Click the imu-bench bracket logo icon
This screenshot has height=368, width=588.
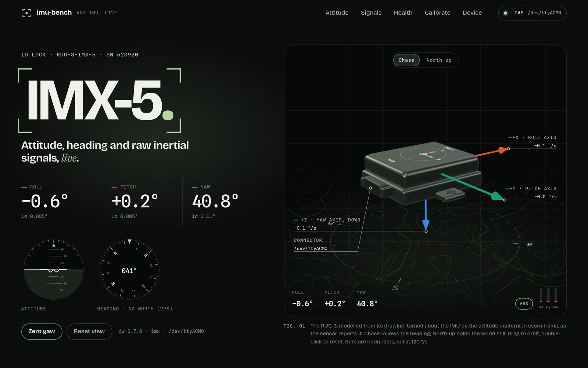[26, 13]
